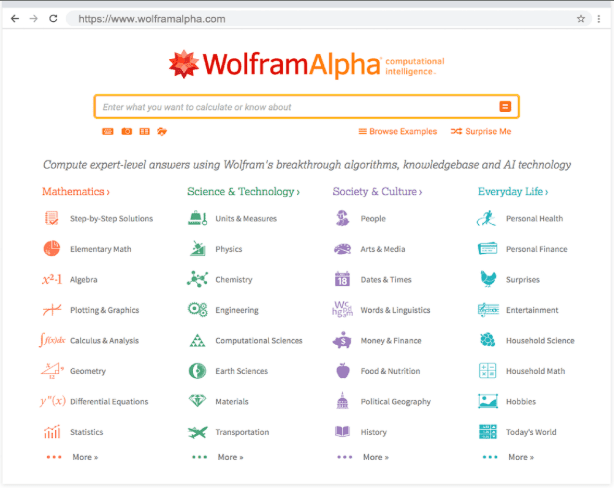614x488 pixels.
Task: Bookmark page with the star icon
Action: click(x=581, y=19)
